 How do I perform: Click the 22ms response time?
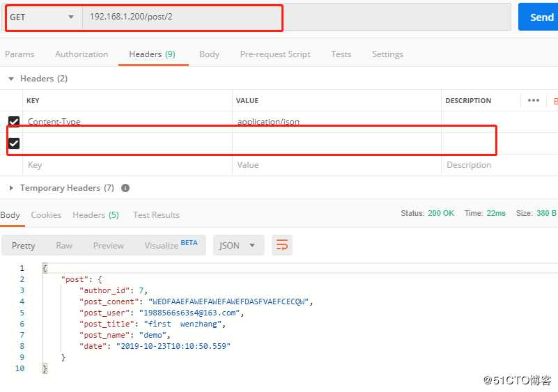point(496,213)
